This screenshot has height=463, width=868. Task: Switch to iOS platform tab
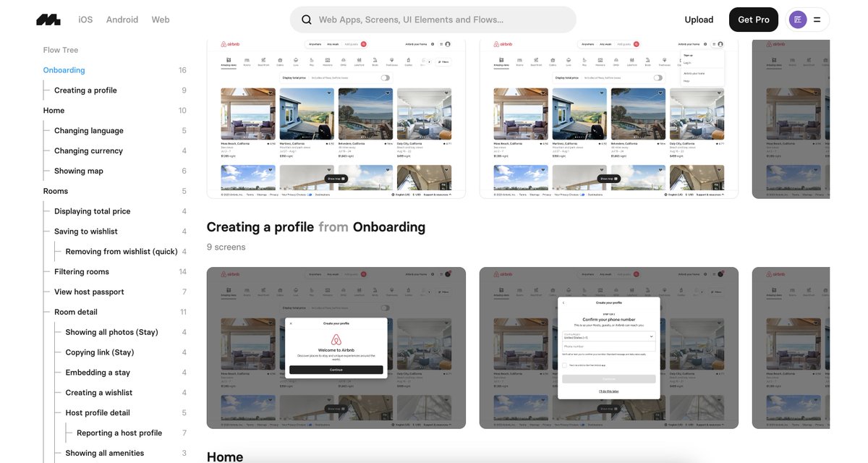tap(85, 20)
